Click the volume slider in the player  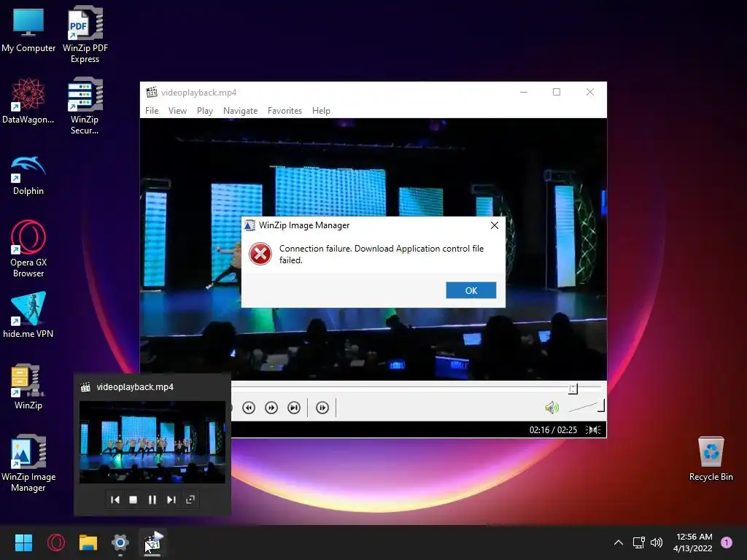coord(587,407)
